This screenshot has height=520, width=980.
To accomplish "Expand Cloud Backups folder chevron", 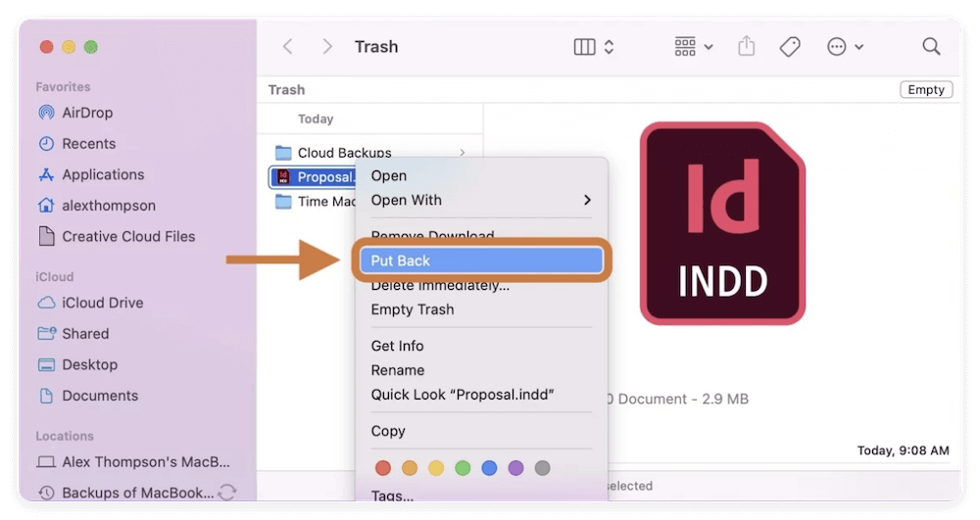I will click(463, 153).
